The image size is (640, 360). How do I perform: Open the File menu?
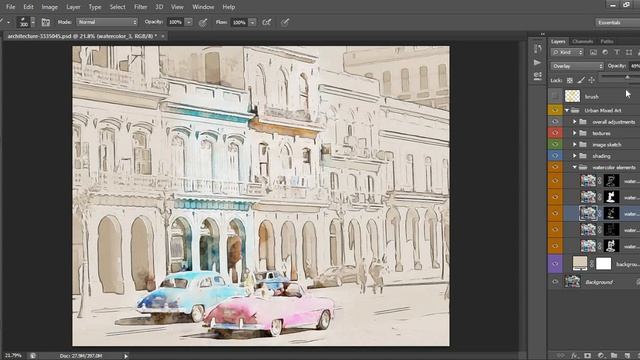[x=10, y=7]
